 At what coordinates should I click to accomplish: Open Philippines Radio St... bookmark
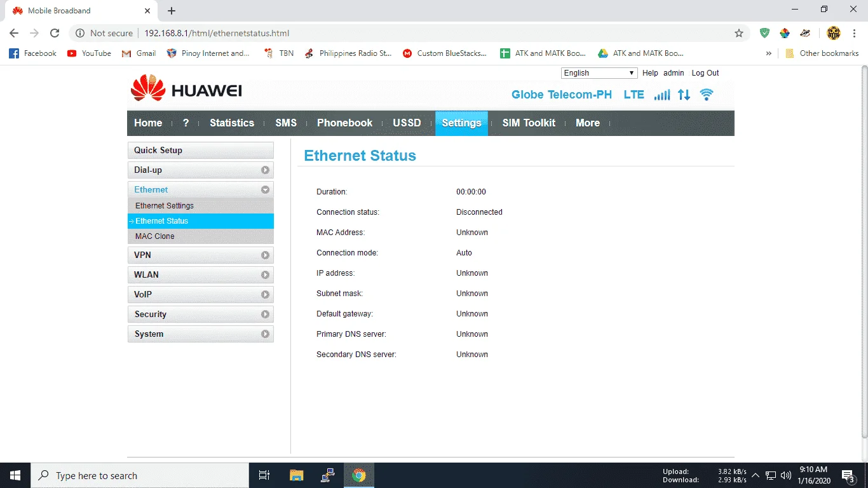(348, 53)
